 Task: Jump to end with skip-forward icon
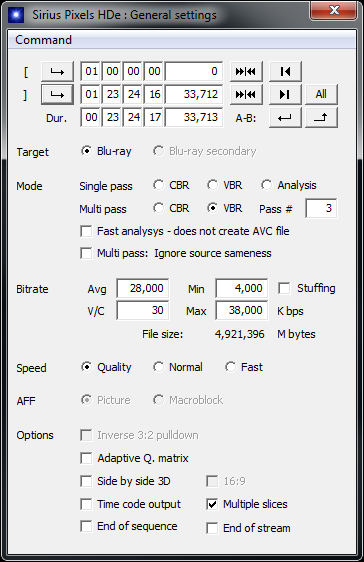pyautogui.click(x=285, y=94)
